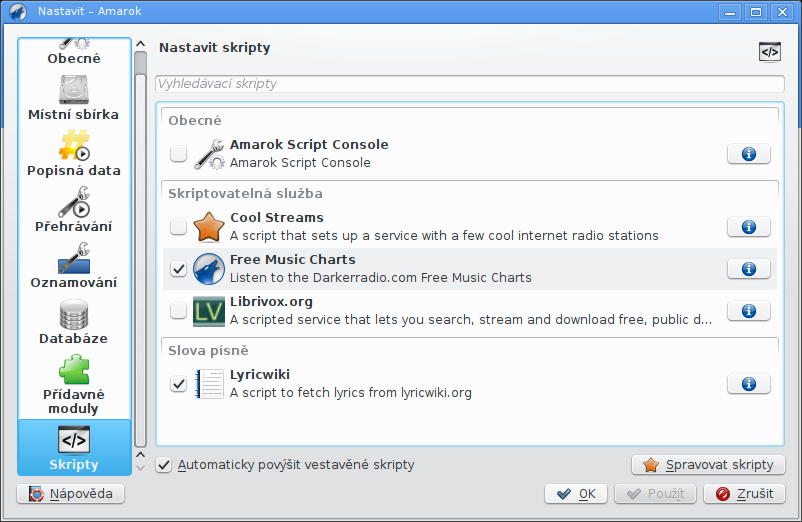802x522 pixels.
Task: Click the Nastavit skripty heading
Action: (215, 48)
